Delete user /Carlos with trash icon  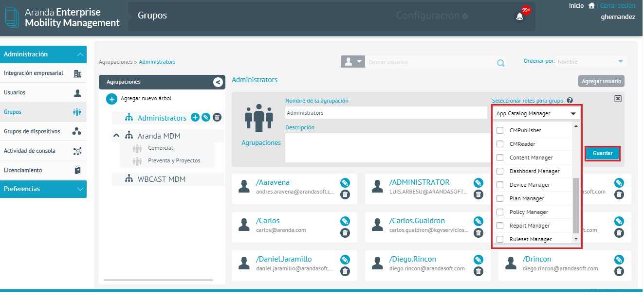pos(345,233)
